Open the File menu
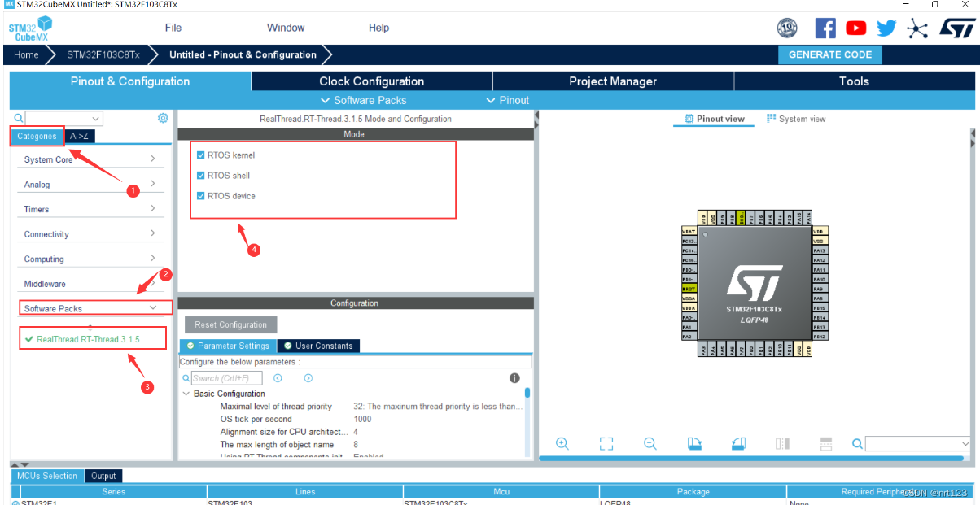This screenshot has width=980, height=505. [x=173, y=28]
